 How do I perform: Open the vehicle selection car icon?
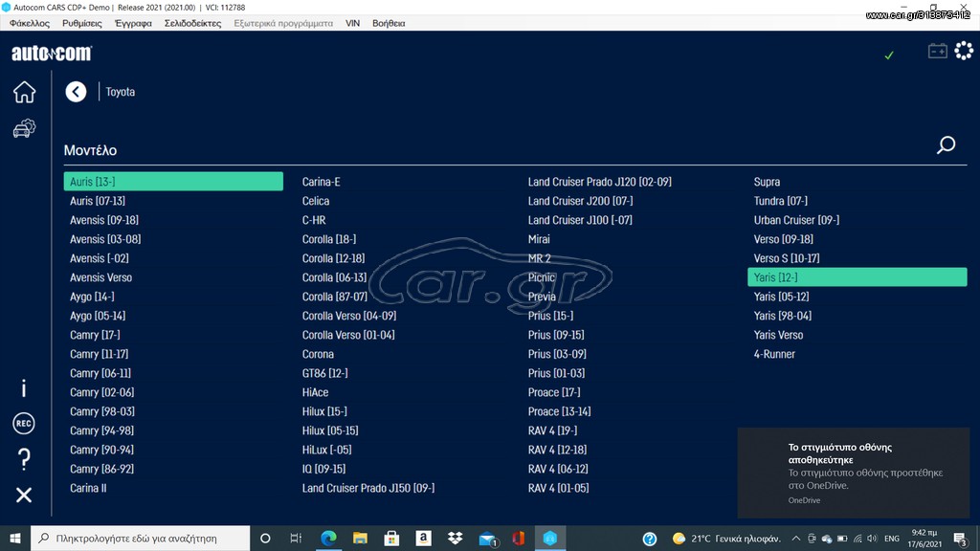point(24,128)
